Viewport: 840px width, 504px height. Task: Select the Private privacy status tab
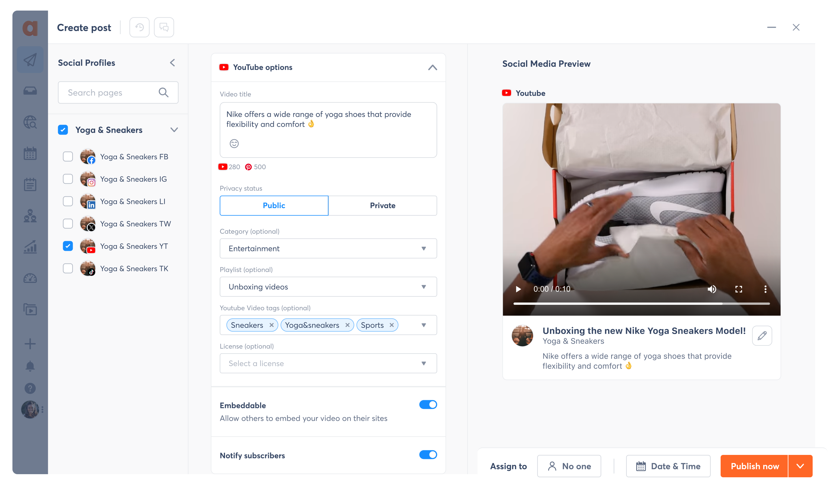tap(383, 205)
